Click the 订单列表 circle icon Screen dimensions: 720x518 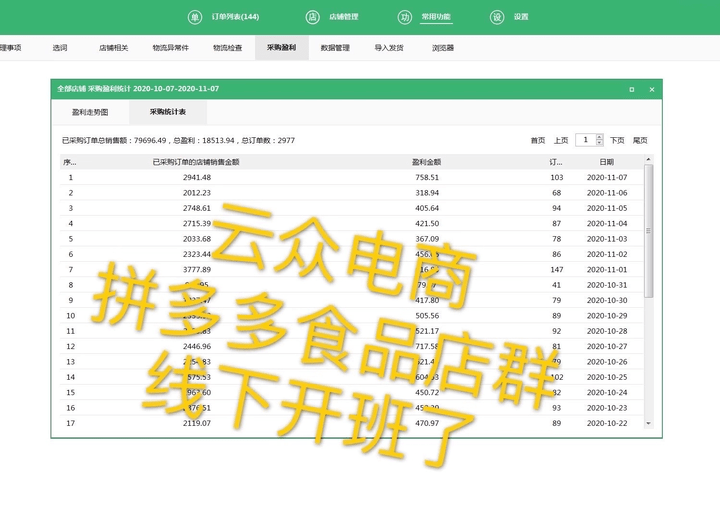[x=194, y=17]
